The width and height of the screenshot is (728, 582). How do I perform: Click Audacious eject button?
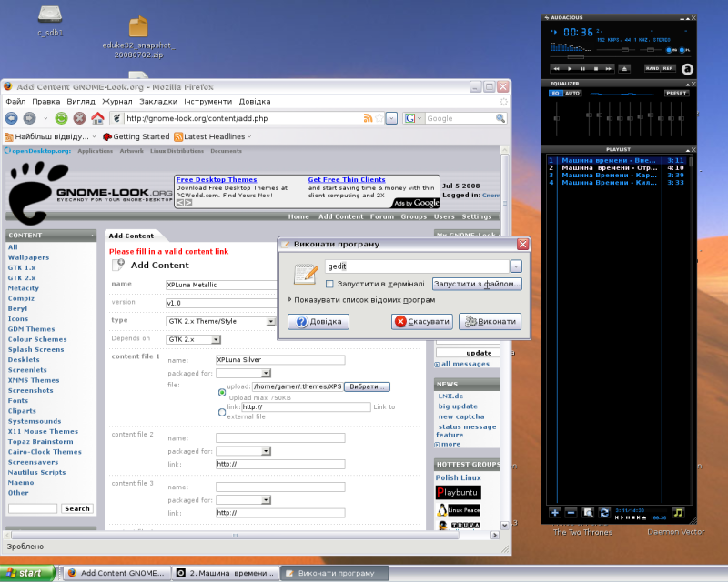click(624, 69)
